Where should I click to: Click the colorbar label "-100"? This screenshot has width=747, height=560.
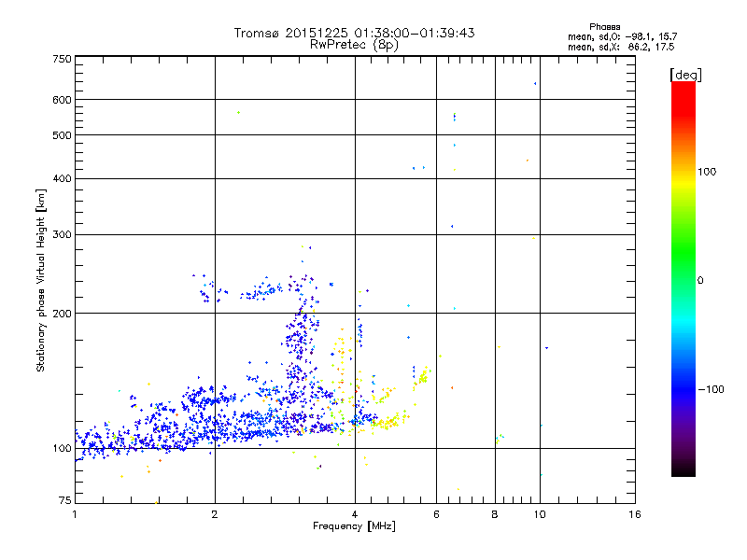coord(711,389)
